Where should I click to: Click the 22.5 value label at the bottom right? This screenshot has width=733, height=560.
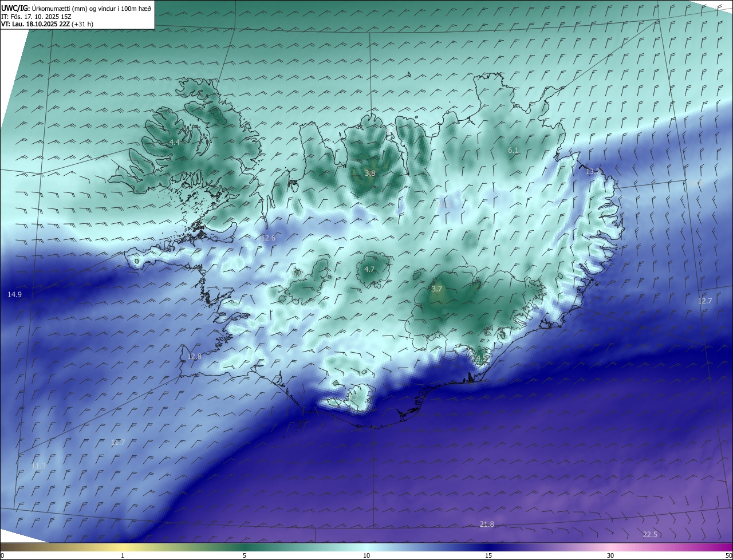tap(650, 534)
